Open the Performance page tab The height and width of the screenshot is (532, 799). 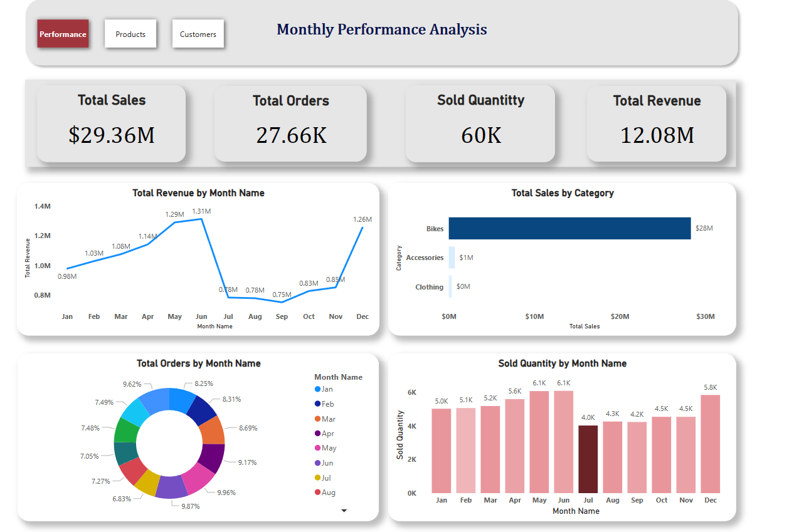click(63, 34)
